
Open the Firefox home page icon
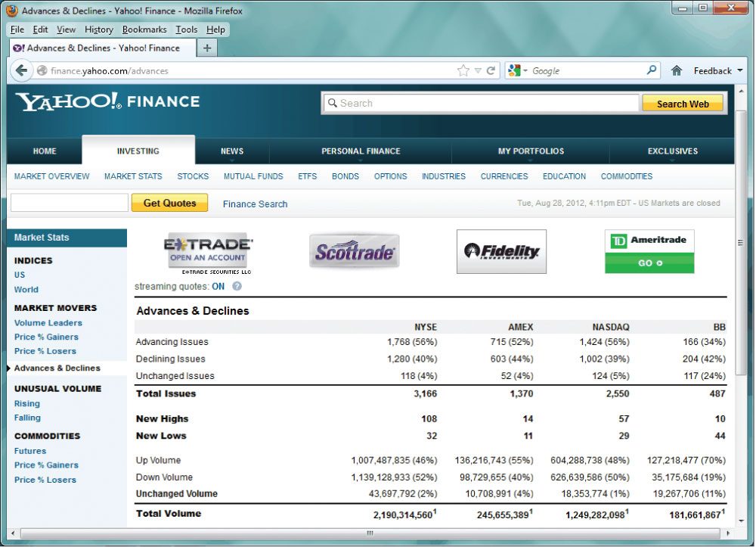tap(677, 71)
